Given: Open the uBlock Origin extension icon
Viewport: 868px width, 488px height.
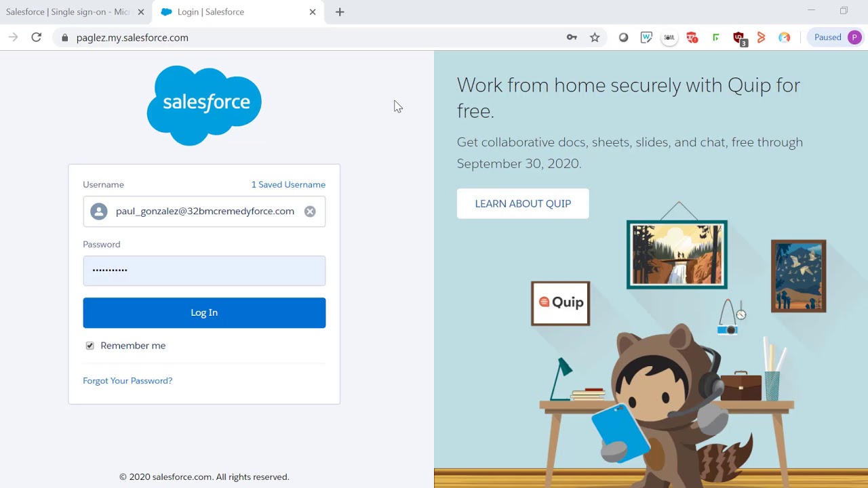Looking at the screenshot, I should [x=739, y=38].
